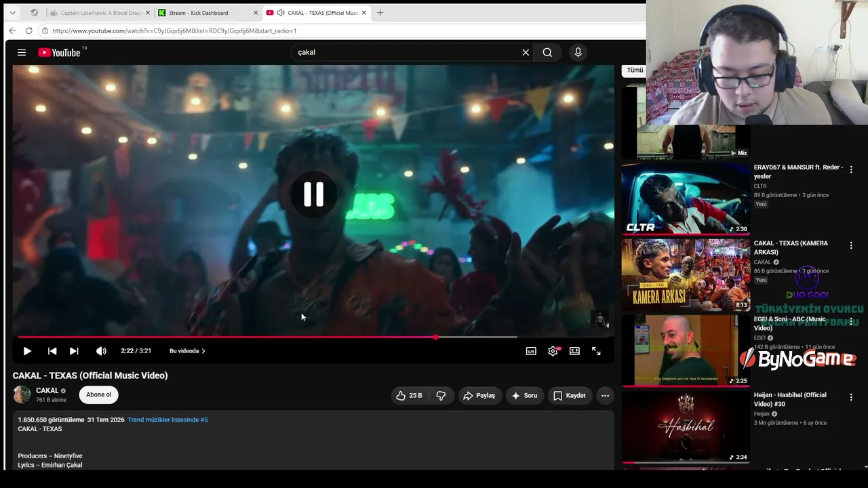Enter full screen mode on the player

coord(596,351)
